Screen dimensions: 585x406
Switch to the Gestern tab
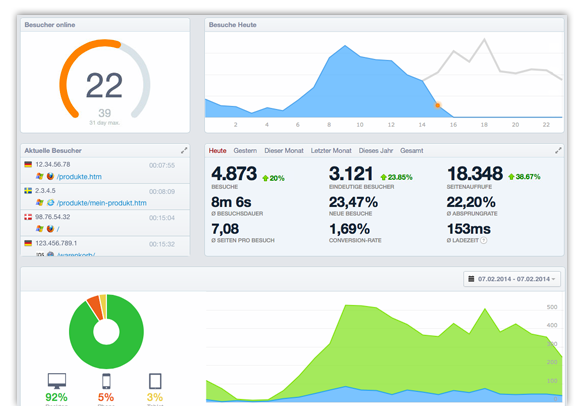tap(245, 151)
